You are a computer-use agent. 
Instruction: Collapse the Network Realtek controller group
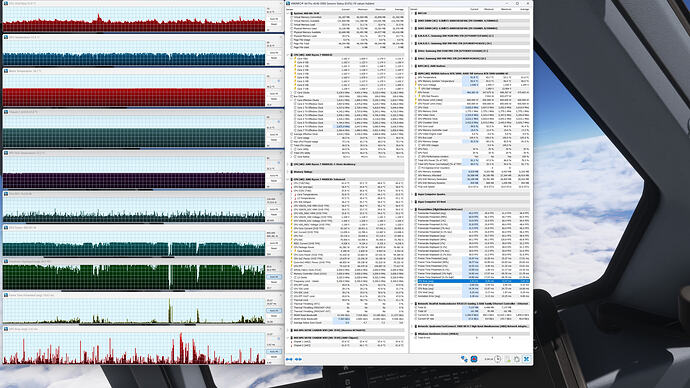click(413, 304)
